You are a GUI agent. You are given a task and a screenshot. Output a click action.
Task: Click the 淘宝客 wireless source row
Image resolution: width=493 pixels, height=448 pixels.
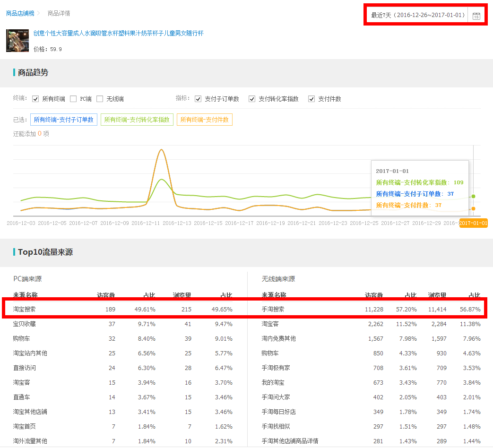coord(371,324)
